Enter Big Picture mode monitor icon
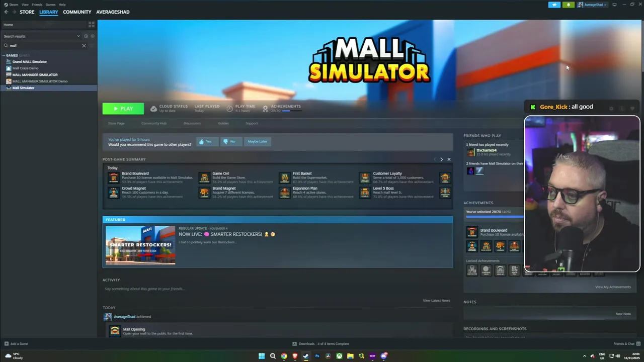 tap(614, 5)
